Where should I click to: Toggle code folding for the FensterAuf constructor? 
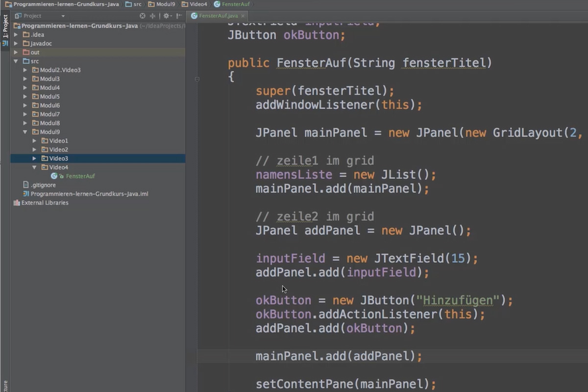click(x=197, y=79)
